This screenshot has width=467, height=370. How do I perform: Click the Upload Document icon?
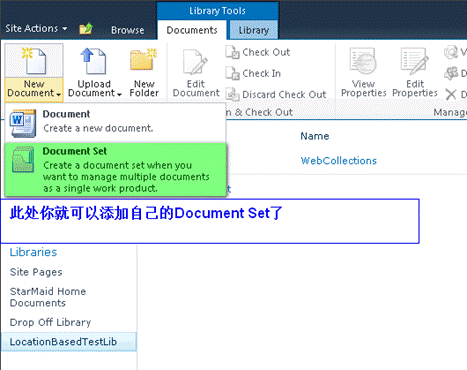pos(93,61)
